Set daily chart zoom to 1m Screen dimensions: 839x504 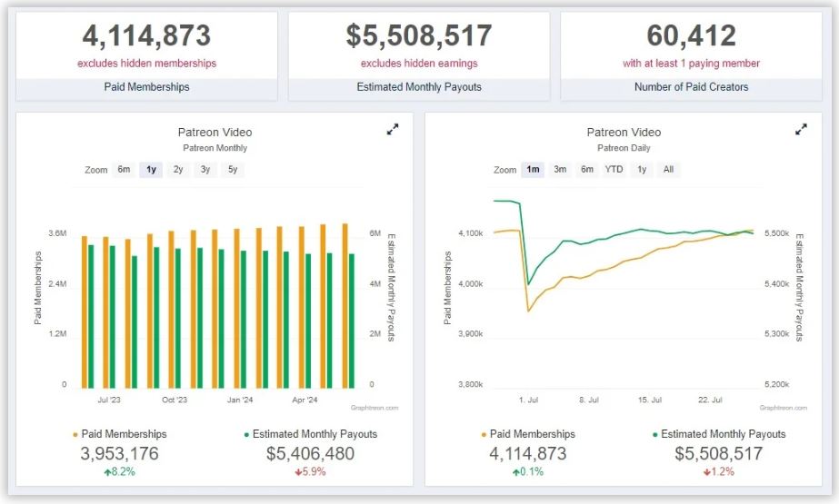click(533, 170)
